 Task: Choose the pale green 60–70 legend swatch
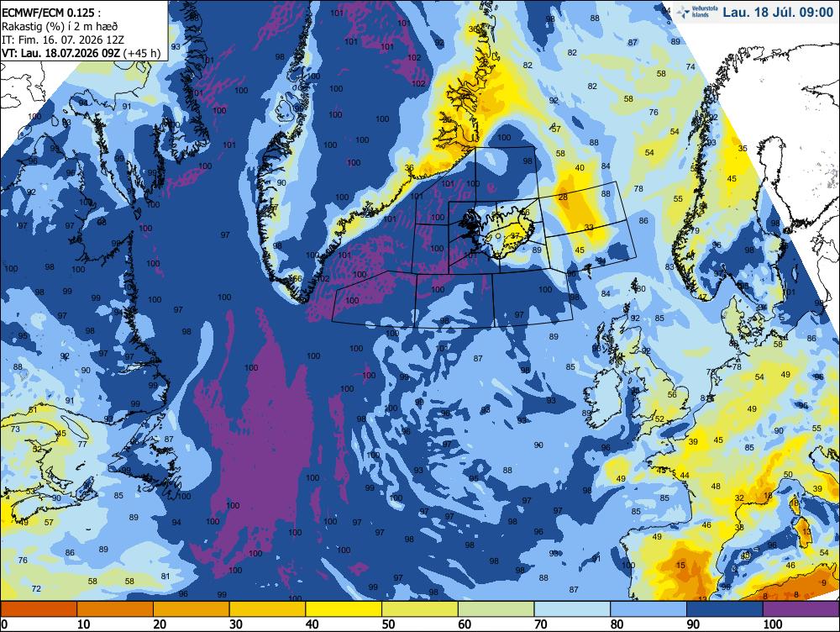[x=496, y=609]
